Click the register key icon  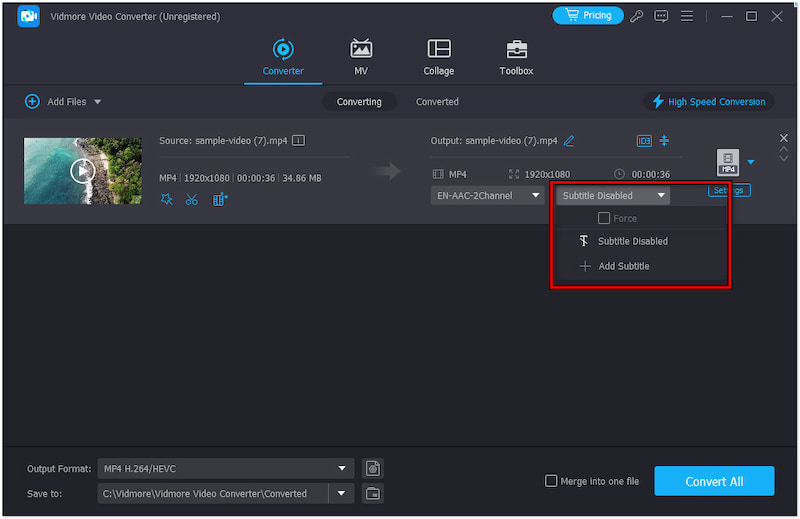[637, 16]
